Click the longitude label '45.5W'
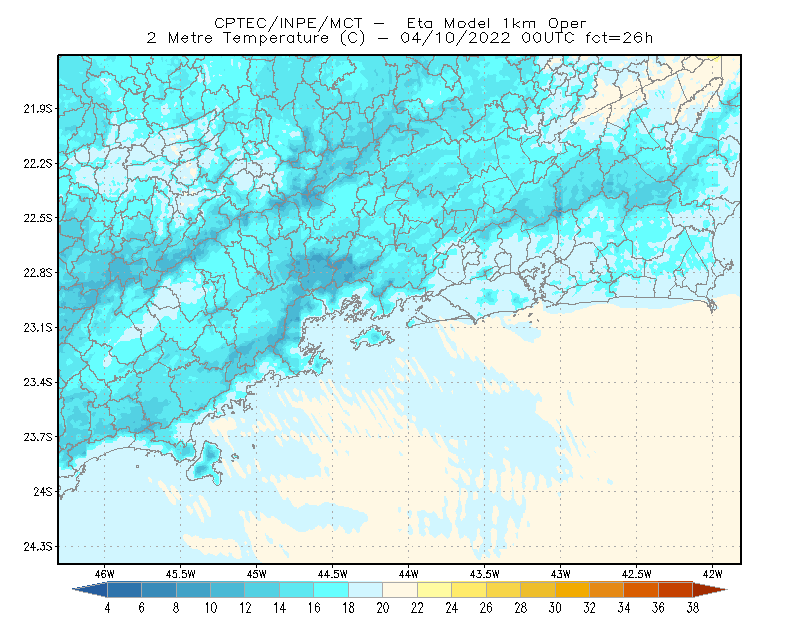This screenshot has width=800, height=618. tap(181, 574)
